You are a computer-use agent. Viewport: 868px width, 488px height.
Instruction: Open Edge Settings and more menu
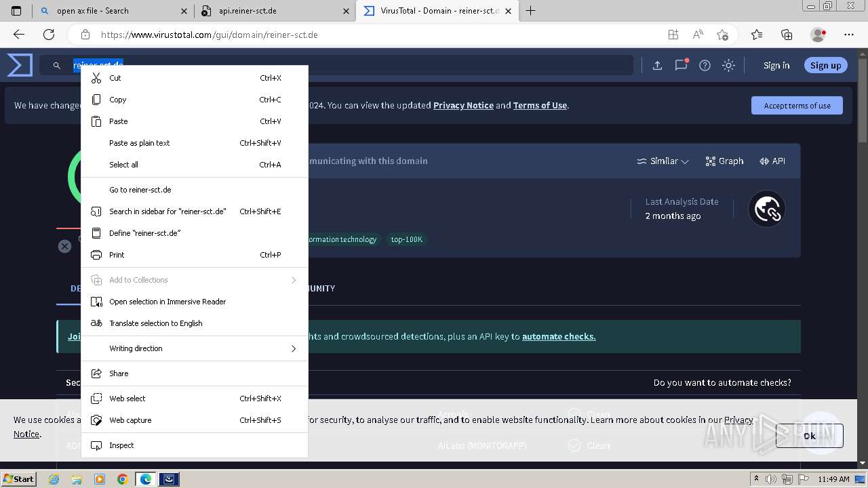tap(849, 35)
